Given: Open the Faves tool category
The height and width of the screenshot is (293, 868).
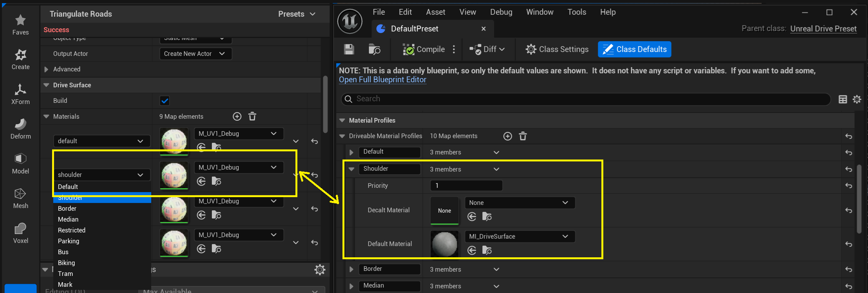Looking at the screenshot, I should point(20,24).
